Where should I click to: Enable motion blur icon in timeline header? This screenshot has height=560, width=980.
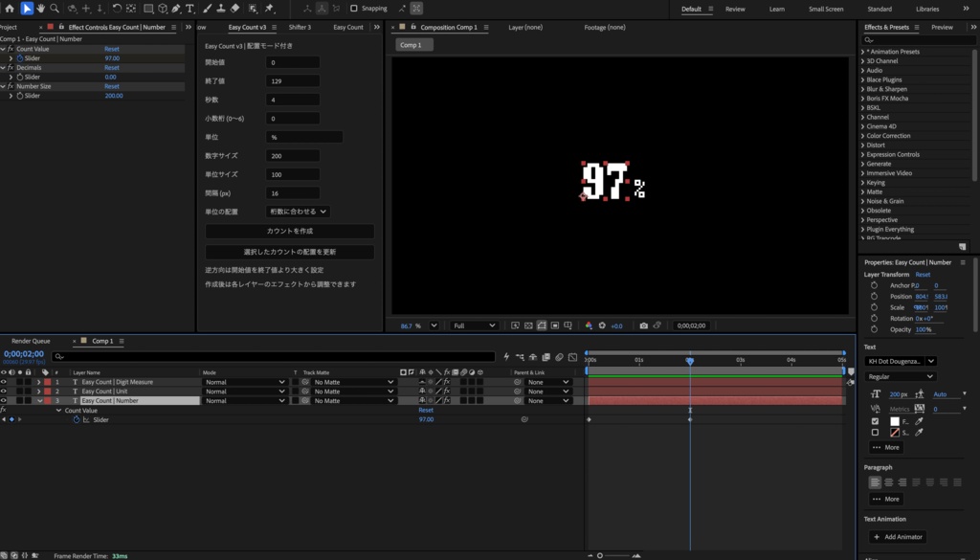pyautogui.click(x=559, y=357)
